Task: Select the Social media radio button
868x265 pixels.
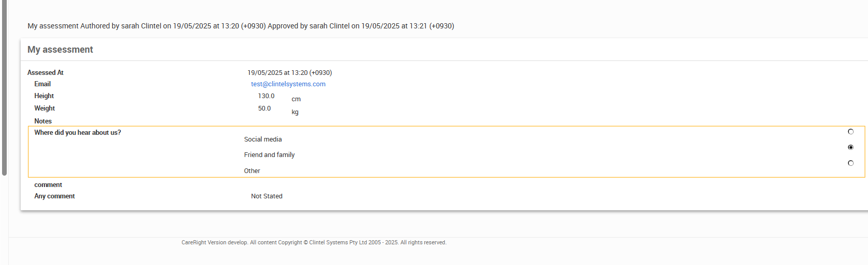Action: (850, 132)
